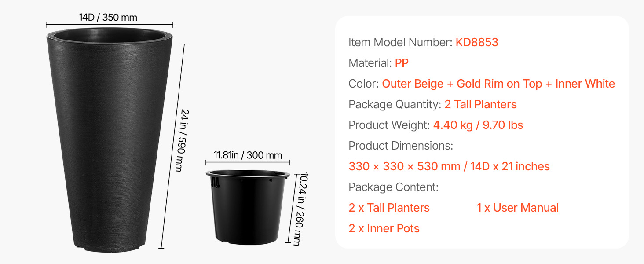Select the 10.24 in / 260 mm label
The image size is (644, 264).
pos(298,209)
